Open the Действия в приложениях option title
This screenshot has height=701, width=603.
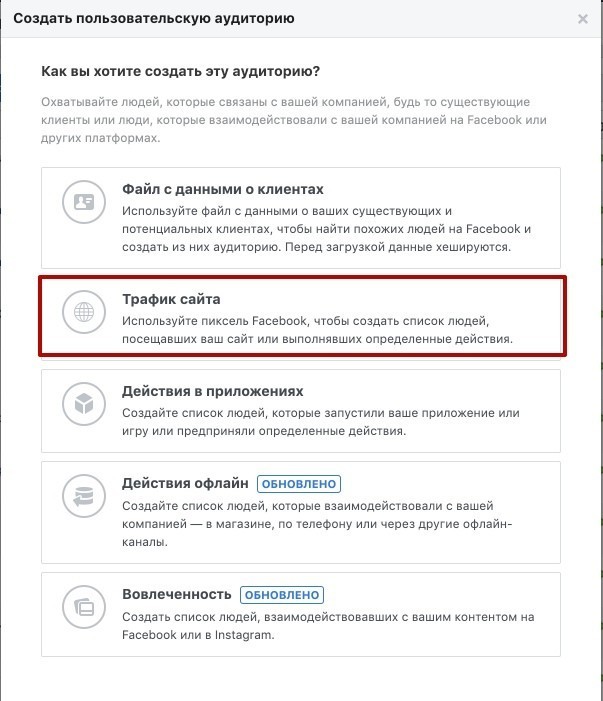tap(213, 391)
